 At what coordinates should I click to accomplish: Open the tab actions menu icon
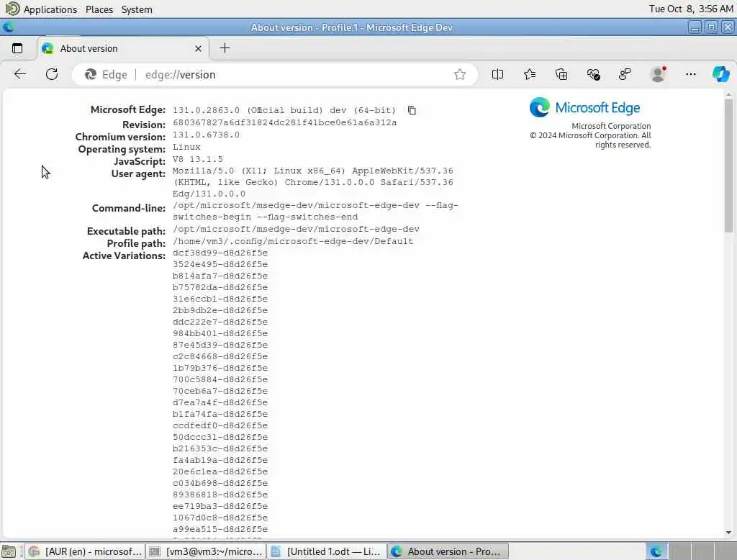click(x=17, y=48)
